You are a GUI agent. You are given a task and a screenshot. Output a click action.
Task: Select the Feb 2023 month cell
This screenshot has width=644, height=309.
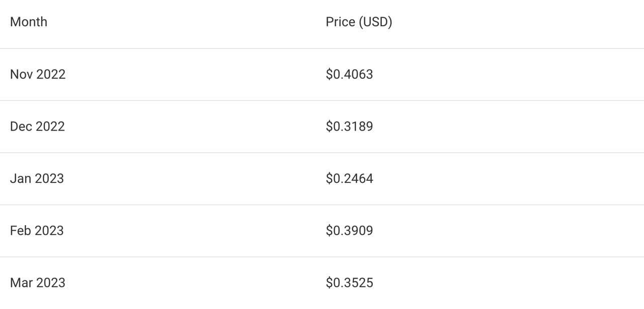[37, 231]
